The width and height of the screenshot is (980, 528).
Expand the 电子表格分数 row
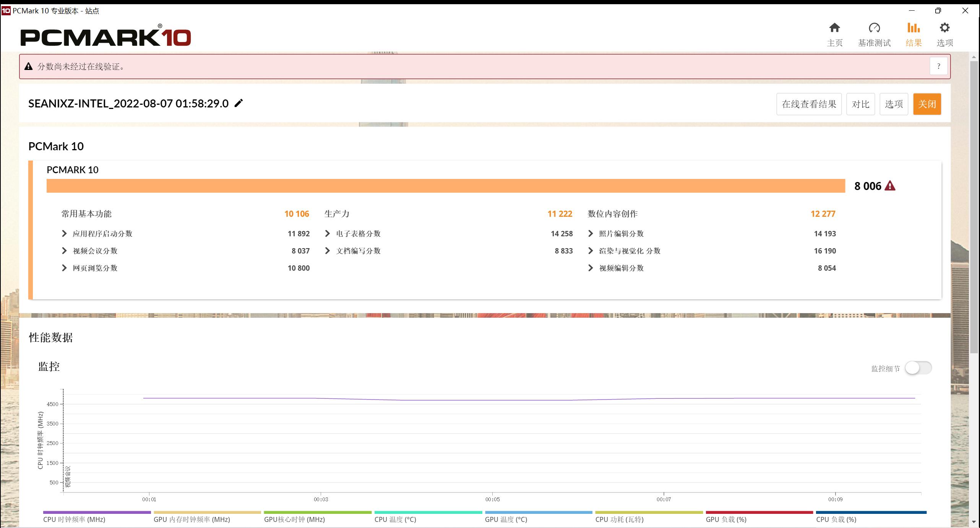point(328,234)
